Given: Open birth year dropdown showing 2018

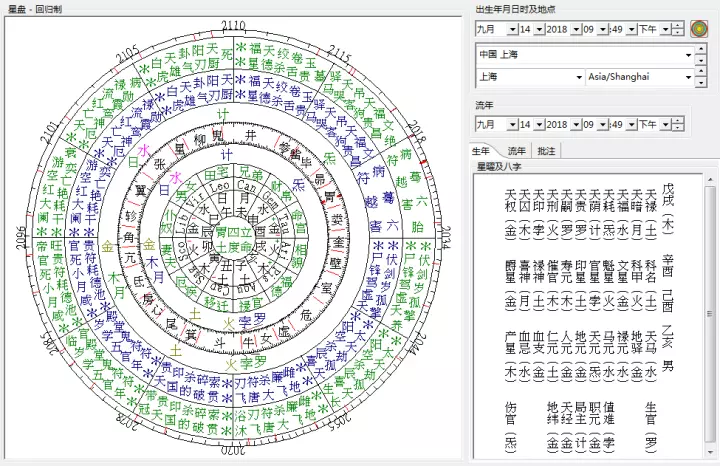Looking at the screenshot, I should coord(576,30).
